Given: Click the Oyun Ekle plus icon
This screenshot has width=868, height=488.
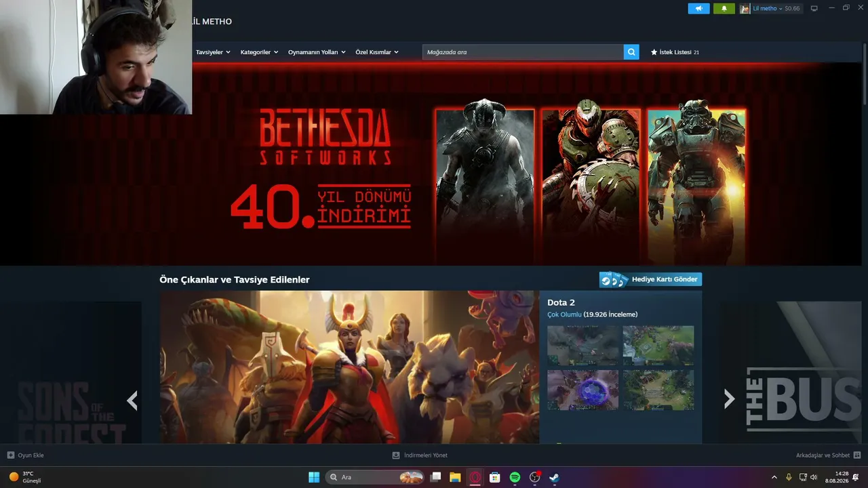Looking at the screenshot, I should pos(11,455).
